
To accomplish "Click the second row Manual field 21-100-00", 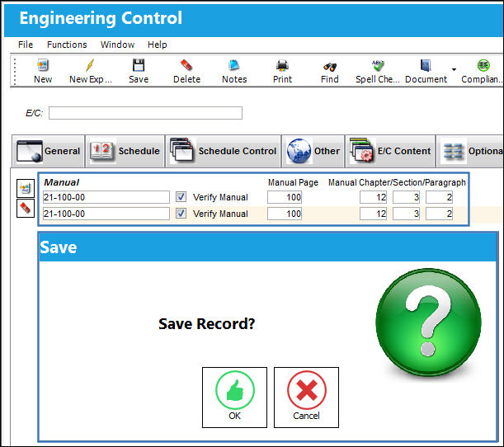I will pyautogui.click(x=106, y=214).
